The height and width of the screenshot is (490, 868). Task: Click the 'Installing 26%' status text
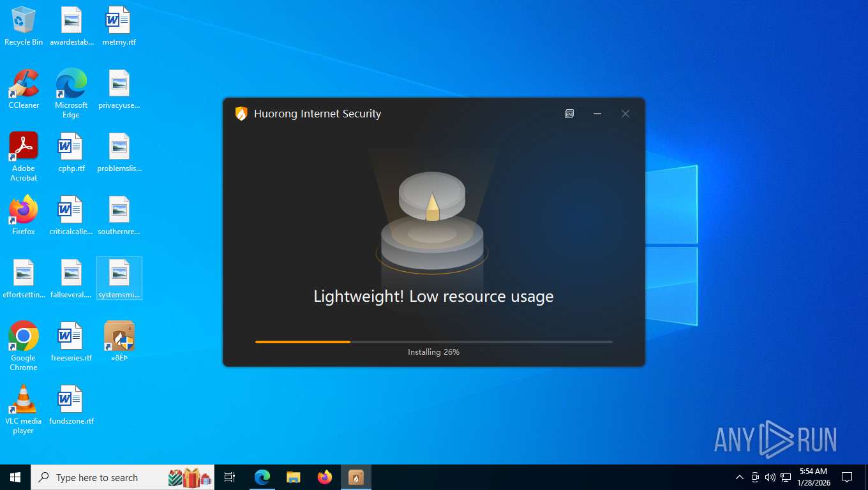(x=434, y=352)
